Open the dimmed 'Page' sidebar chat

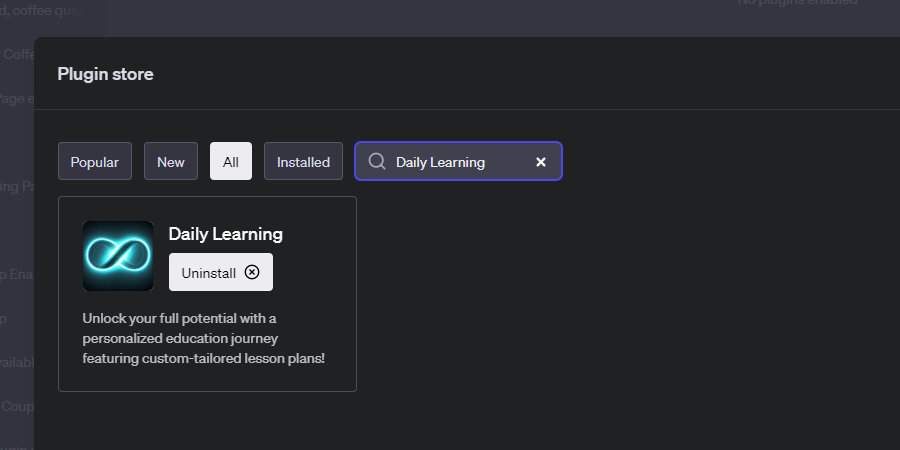tap(16, 98)
